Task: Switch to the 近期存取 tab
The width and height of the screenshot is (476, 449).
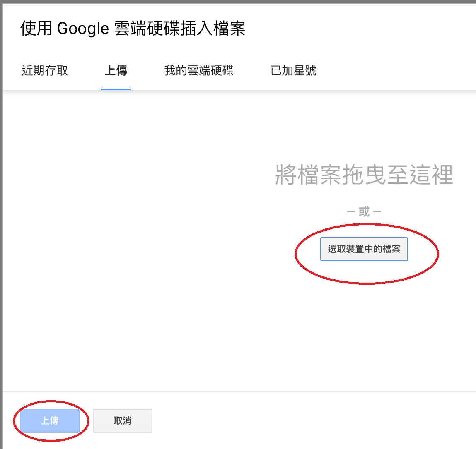Action: tap(45, 71)
